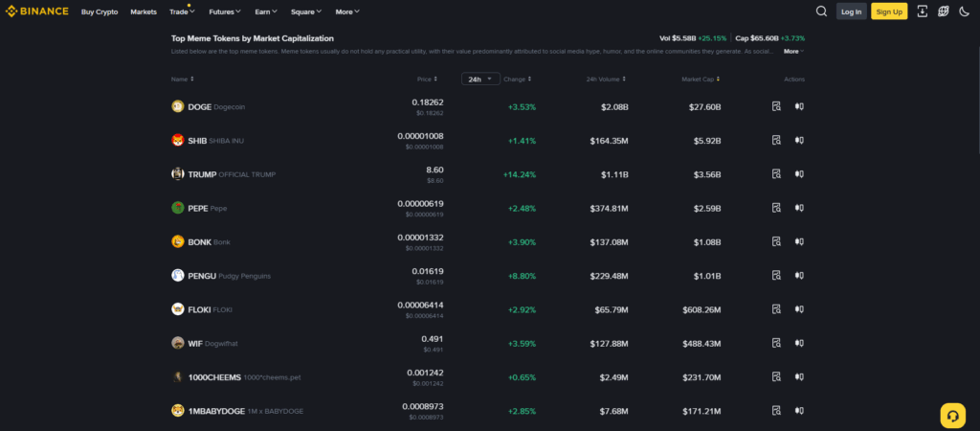Viewport: 980px width, 431px height.
Task: Click the trade candlestick icon for SHIB
Action: [x=798, y=140]
